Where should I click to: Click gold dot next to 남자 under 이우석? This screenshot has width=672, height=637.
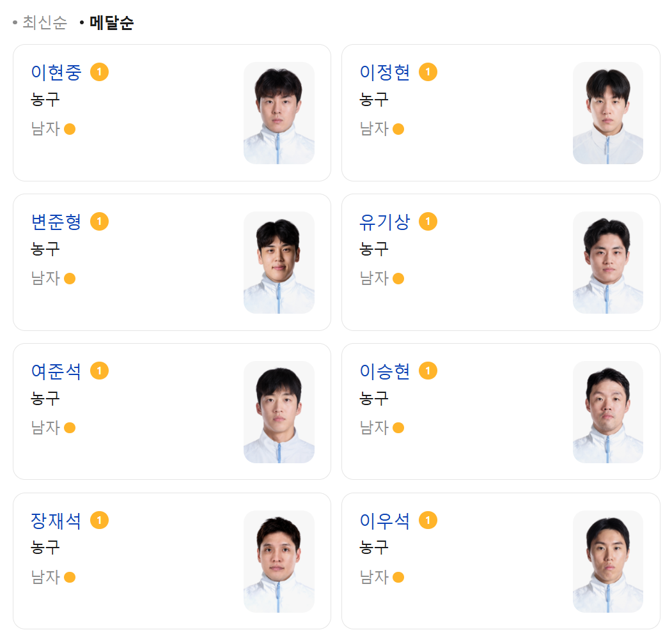coord(398,577)
